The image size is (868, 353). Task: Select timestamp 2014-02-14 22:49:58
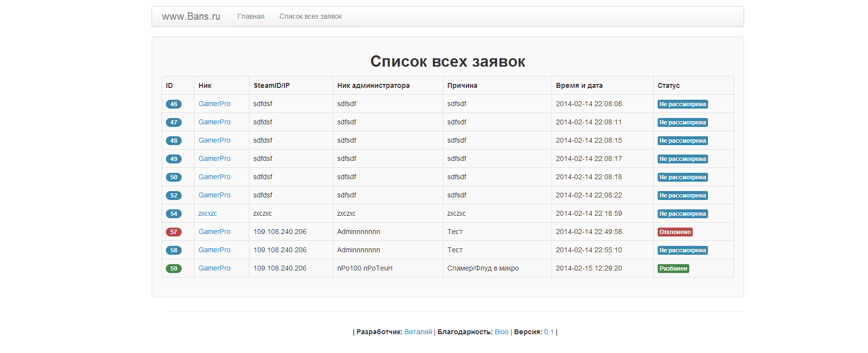tap(589, 232)
